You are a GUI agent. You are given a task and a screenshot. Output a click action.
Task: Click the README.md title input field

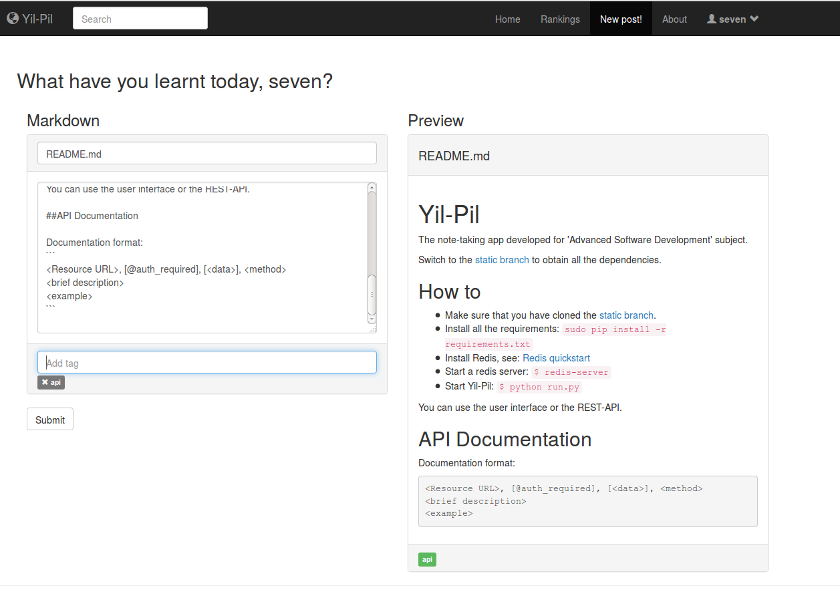pyautogui.click(x=207, y=153)
